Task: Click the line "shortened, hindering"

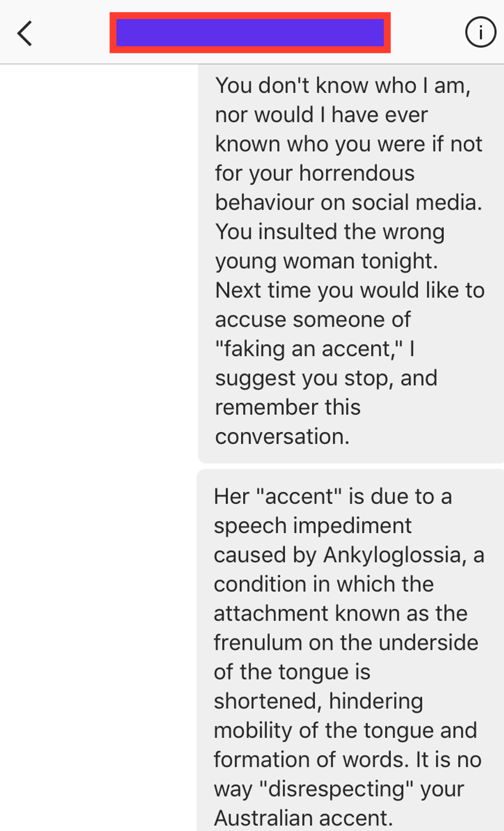Action: click(318, 701)
